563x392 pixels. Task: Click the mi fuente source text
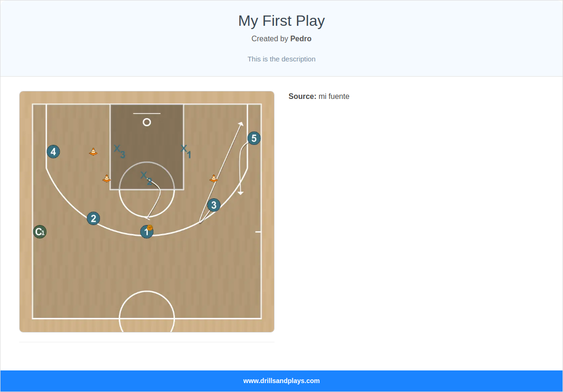334,96
